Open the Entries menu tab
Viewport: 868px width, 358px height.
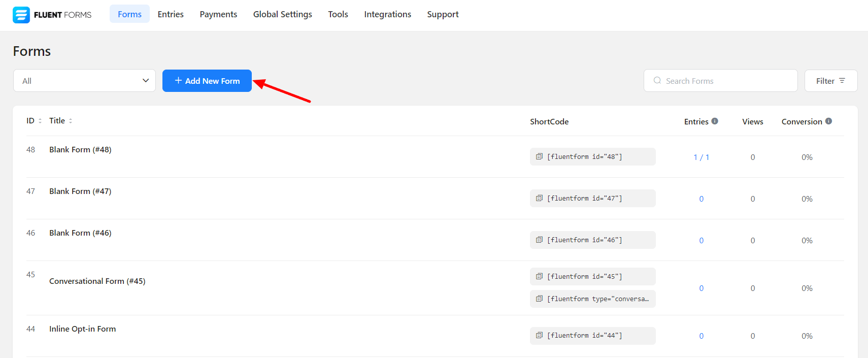[x=171, y=14]
